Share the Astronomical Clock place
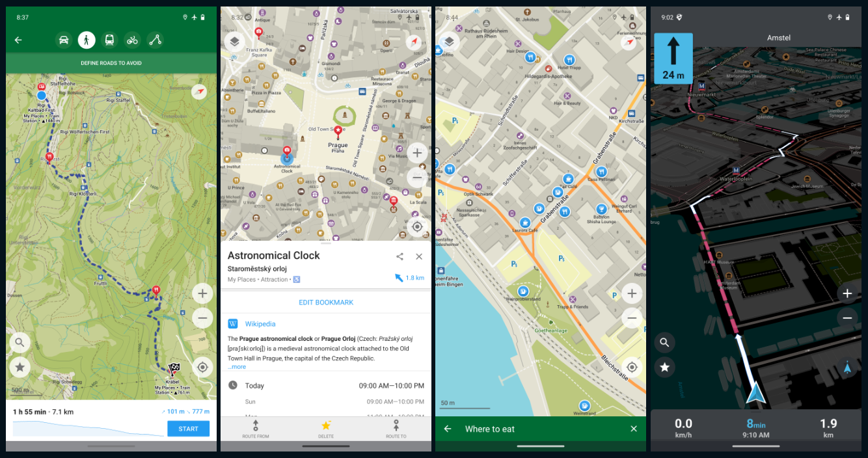Image resolution: width=868 pixels, height=458 pixels. (x=400, y=256)
